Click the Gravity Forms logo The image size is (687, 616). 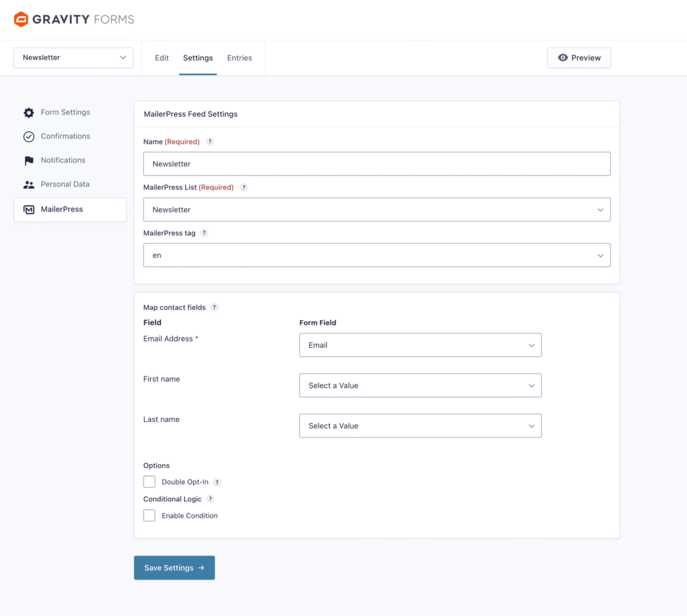(x=74, y=19)
